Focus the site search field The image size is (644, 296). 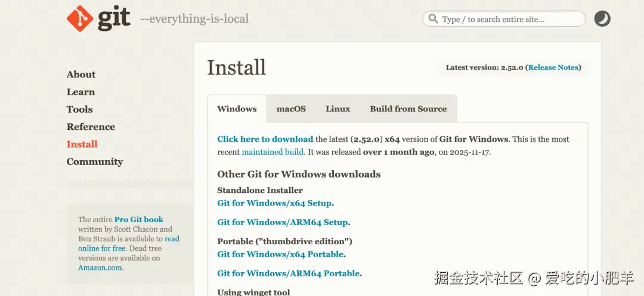504,19
